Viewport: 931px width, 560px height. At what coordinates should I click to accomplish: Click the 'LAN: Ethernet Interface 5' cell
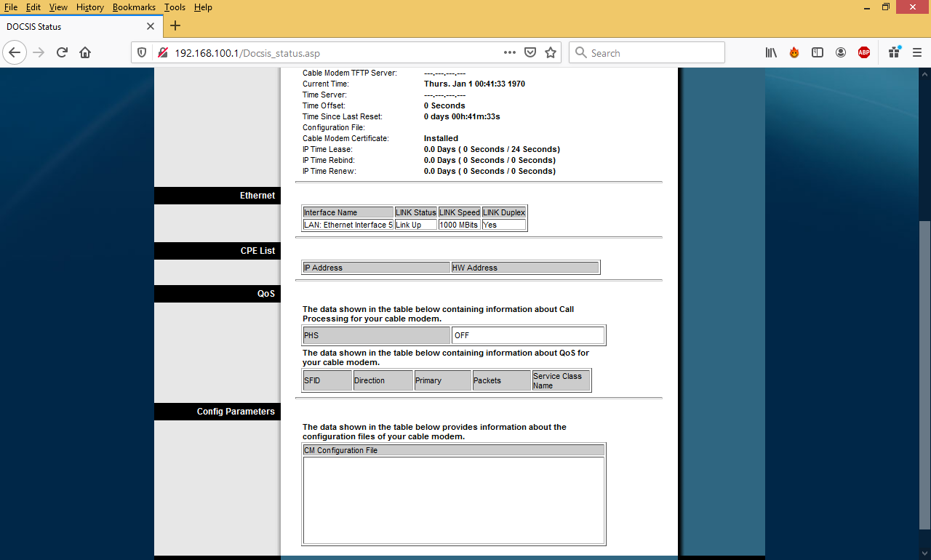click(348, 225)
